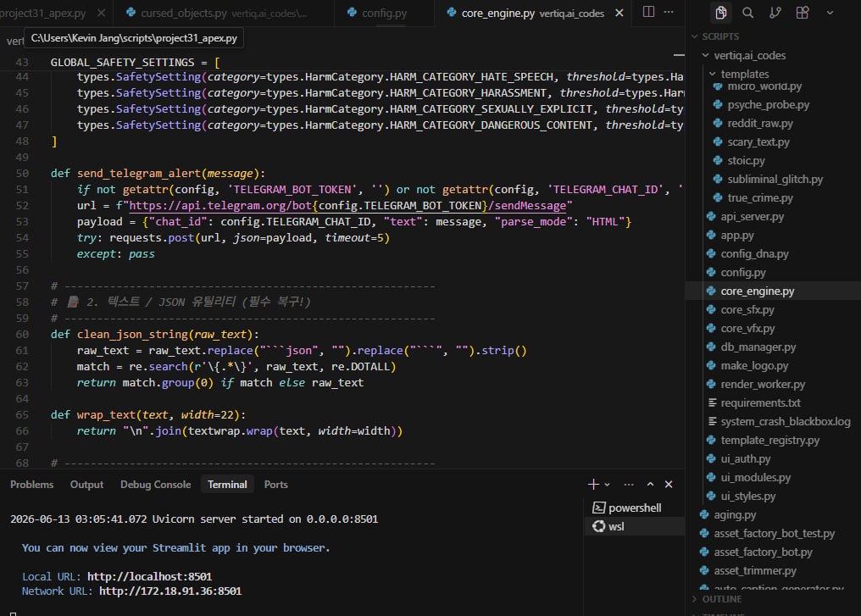Open the Extensions view icon

tap(803, 12)
